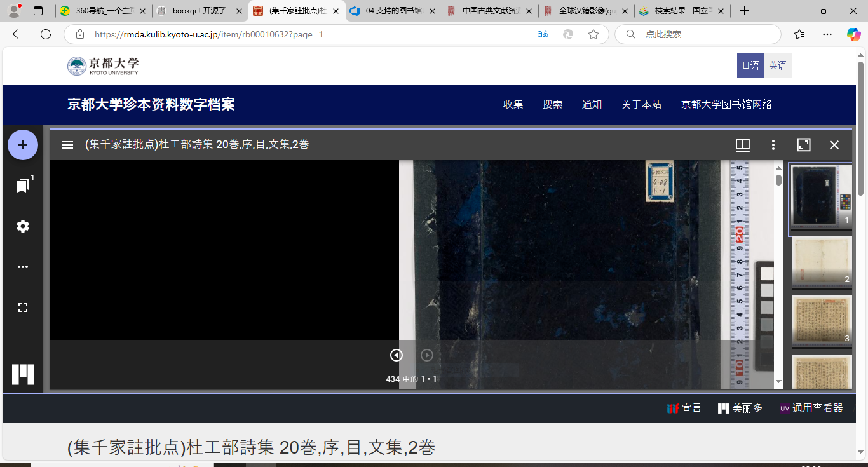868x467 pixels.
Task: Open the 搜索 navigation menu item
Action: (x=552, y=104)
